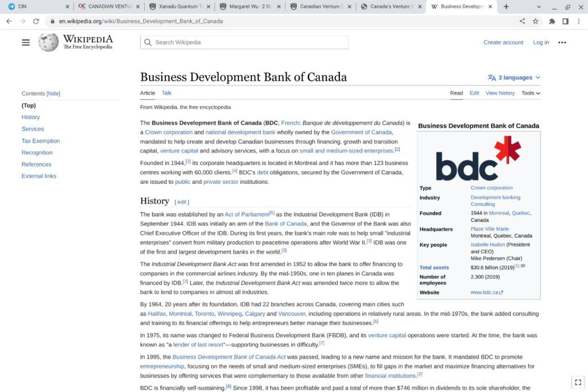Open the View history tab

500,93
